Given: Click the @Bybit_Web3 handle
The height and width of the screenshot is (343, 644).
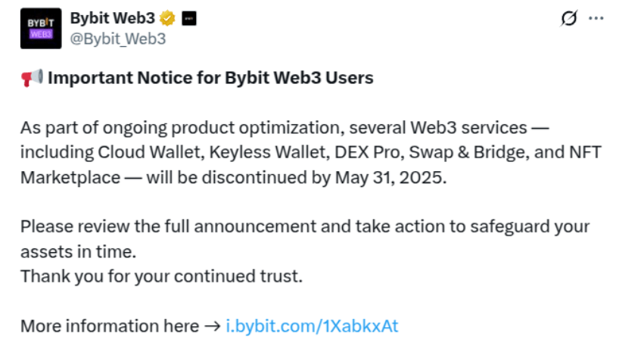Looking at the screenshot, I should pos(118,39).
